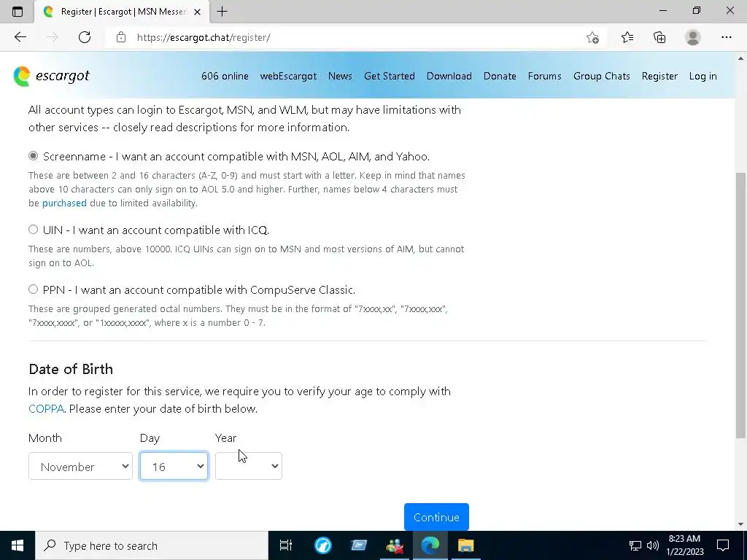Open volume control tray icon

pyautogui.click(x=653, y=545)
